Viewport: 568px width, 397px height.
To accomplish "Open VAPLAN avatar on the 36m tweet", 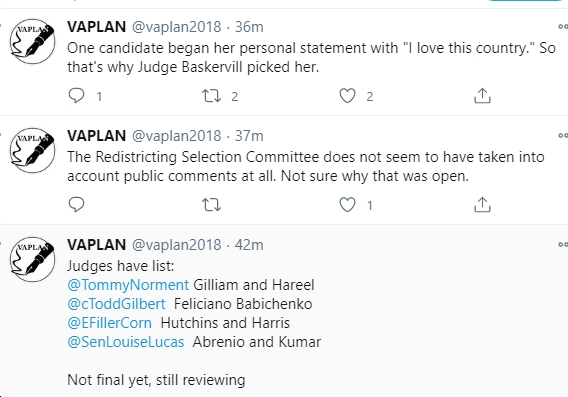I will pyautogui.click(x=33, y=42).
